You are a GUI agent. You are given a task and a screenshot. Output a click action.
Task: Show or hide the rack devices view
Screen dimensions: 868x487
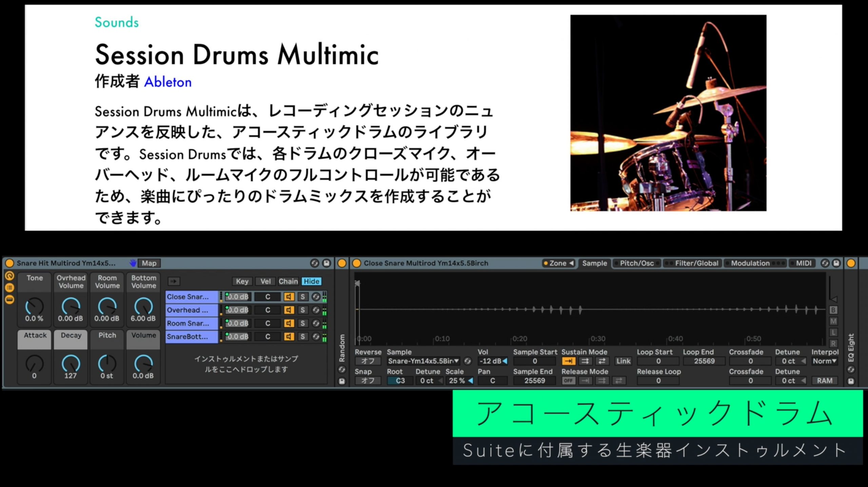(9, 300)
